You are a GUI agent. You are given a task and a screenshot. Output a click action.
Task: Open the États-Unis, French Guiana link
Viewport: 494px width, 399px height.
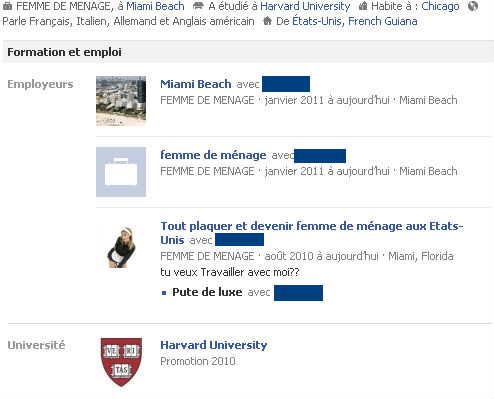tap(355, 21)
